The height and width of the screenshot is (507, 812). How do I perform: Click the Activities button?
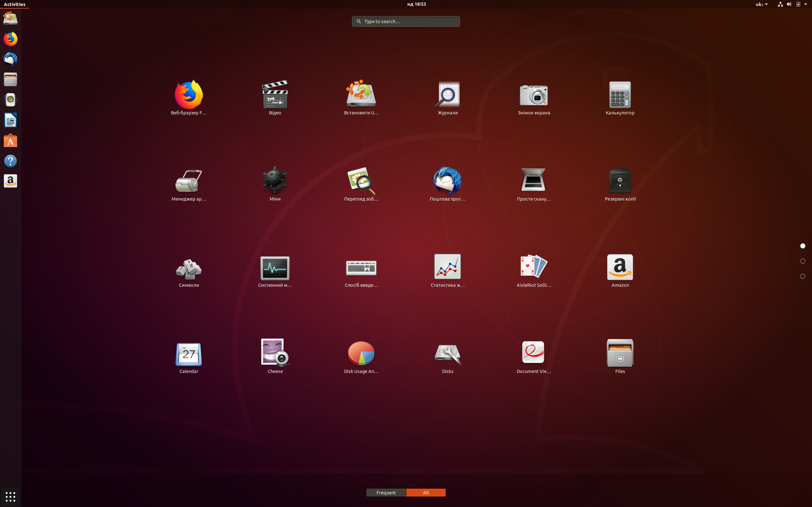point(14,4)
